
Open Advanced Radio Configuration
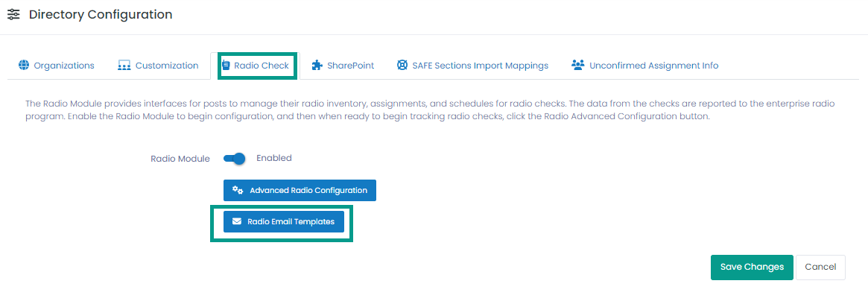pos(300,190)
